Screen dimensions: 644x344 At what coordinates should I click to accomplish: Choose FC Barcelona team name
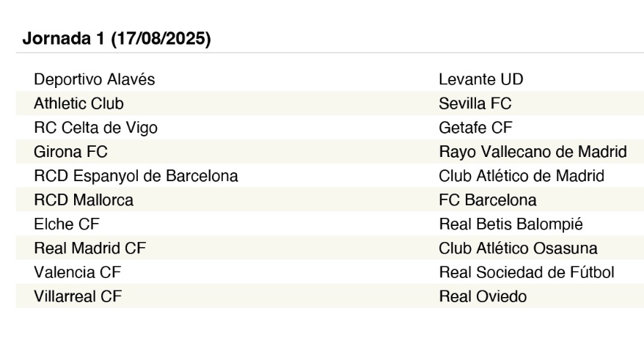click(x=488, y=200)
